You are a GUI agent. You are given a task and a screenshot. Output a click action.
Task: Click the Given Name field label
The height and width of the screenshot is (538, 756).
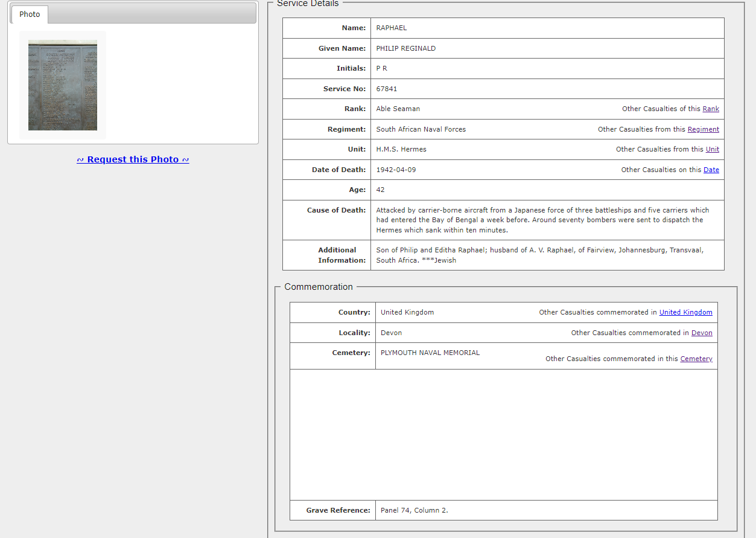click(342, 48)
